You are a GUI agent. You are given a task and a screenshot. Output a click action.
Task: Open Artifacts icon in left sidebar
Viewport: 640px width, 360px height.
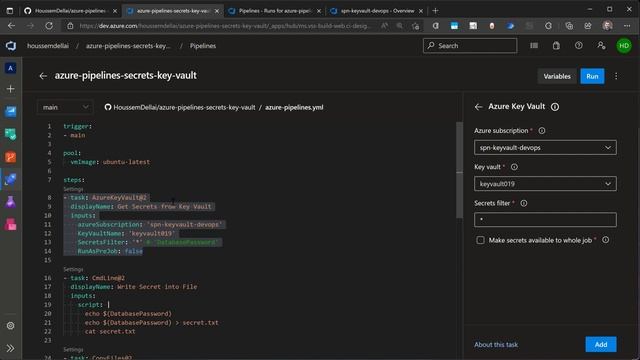[11, 224]
